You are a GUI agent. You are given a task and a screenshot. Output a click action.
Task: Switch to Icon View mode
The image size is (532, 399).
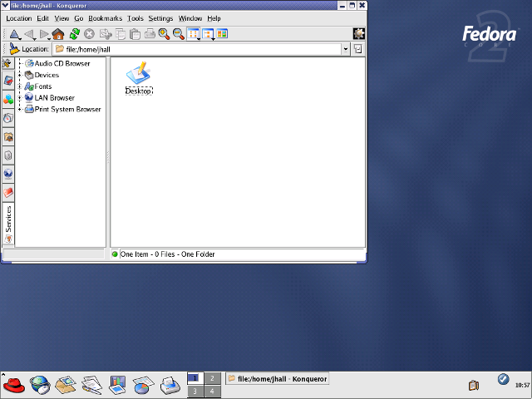click(194, 34)
